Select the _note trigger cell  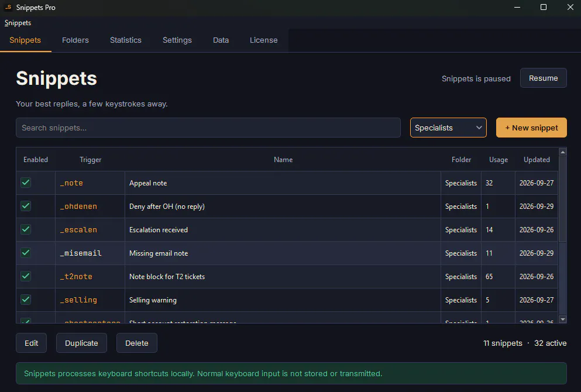(x=90, y=183)
